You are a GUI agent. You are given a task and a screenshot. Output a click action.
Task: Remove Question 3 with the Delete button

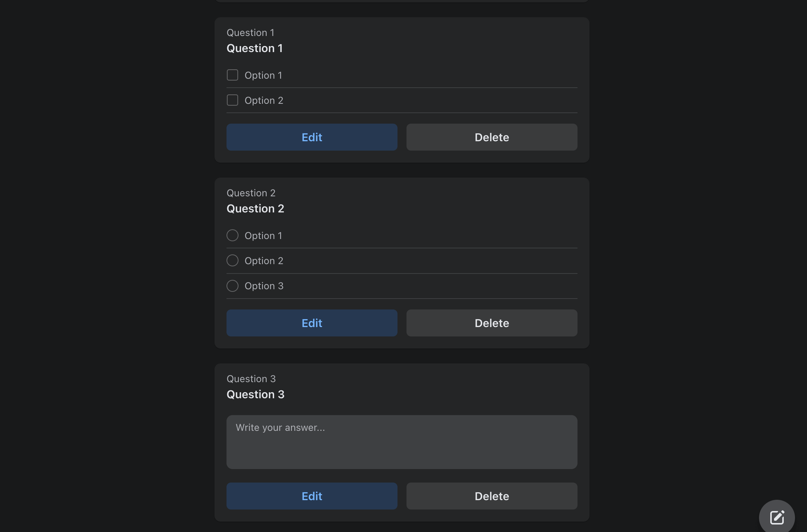[x=492, y=496]
